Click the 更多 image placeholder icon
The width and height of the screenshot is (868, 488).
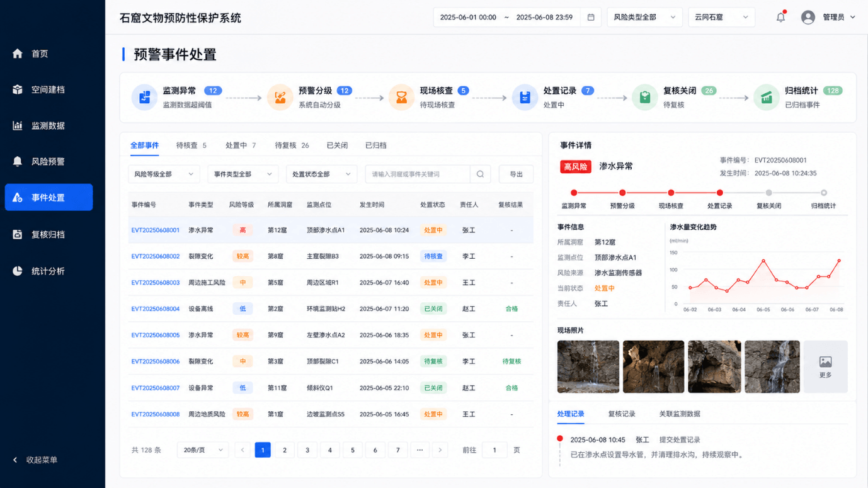coord(825,361)
